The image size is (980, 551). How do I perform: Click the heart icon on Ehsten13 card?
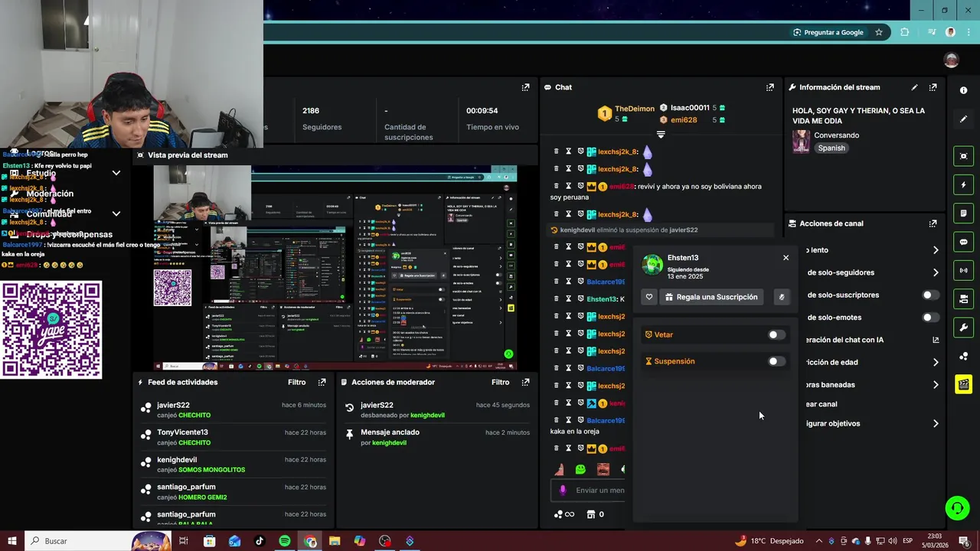649,297
